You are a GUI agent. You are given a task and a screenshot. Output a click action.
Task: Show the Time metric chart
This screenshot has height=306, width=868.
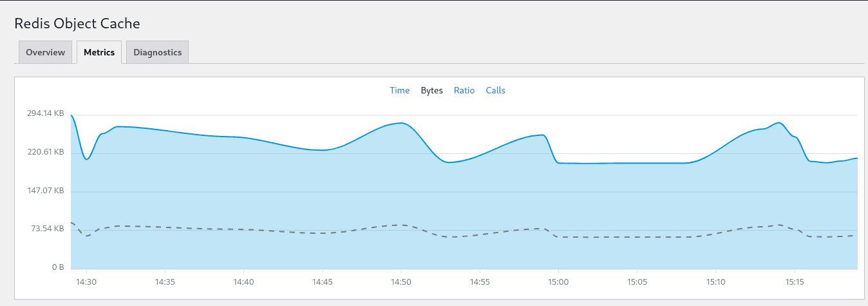(x=399, y=90)
